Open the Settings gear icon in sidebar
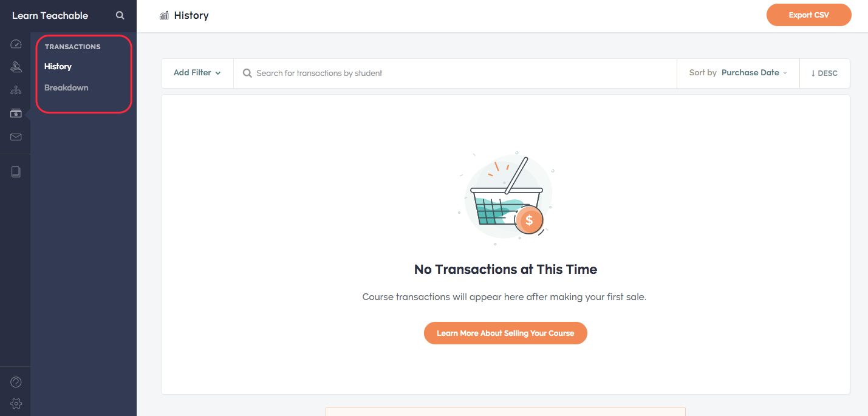This screenshot has width=868, height=416. pos(16,403)
